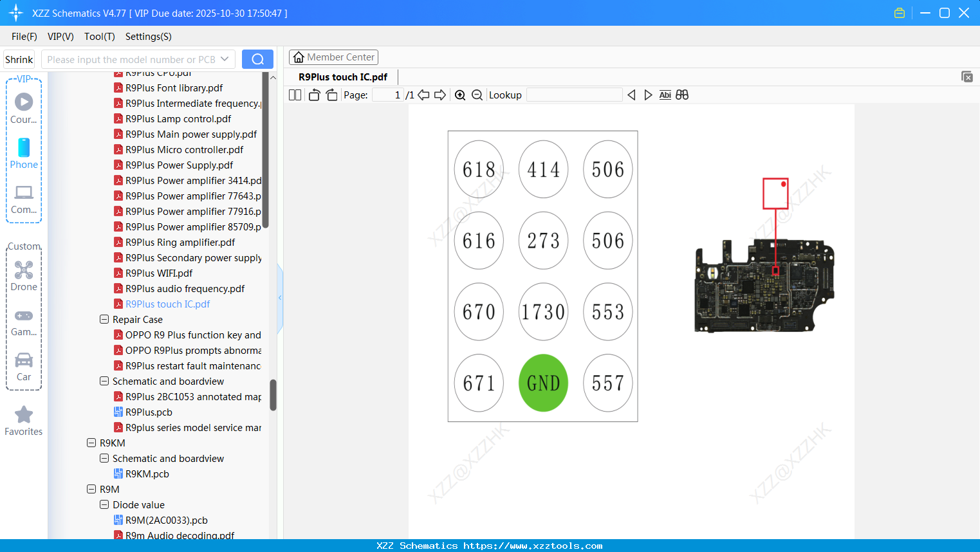Open R9Plus Ring amplifier.pdf
Screen dimensions: 980x552
click(x=174, y=243)
